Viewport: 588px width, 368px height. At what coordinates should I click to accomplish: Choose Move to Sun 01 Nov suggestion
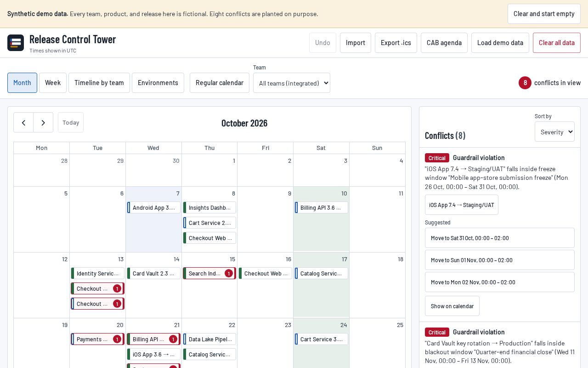500,260
